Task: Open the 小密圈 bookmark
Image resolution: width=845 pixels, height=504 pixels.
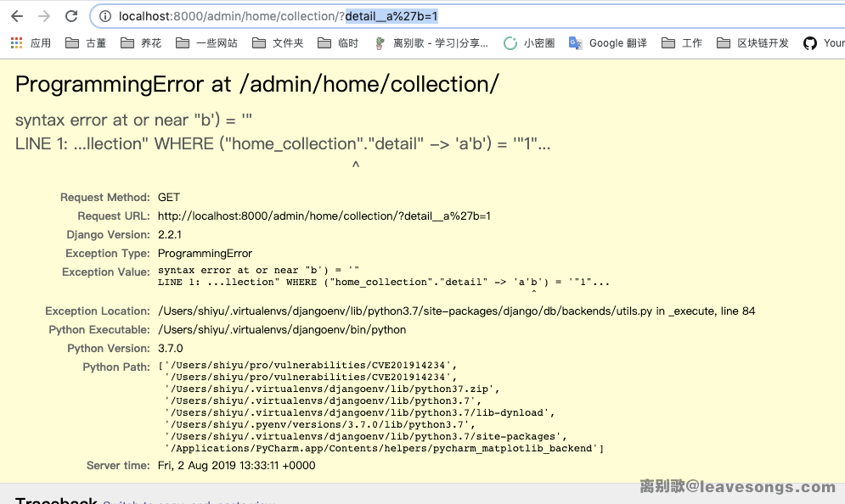Action: click(529, 42)
